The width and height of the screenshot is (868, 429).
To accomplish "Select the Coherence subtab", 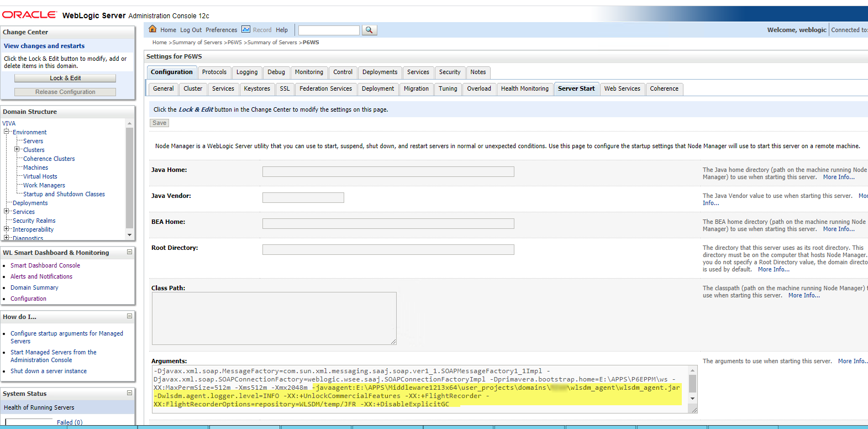I will click(664, 89).
